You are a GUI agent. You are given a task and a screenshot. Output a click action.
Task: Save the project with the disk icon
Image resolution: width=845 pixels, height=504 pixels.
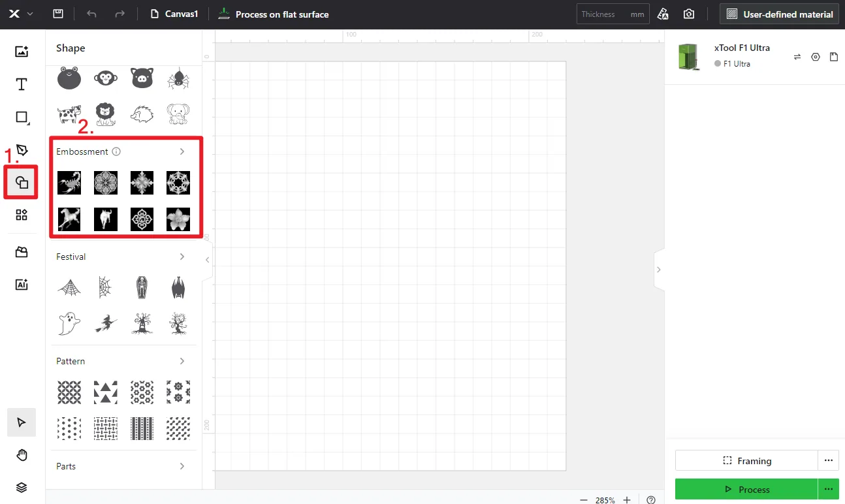(58, 14)
